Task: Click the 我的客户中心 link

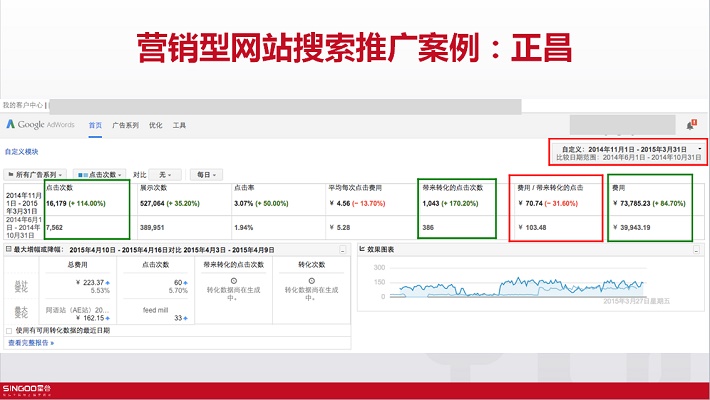Action: coord(23,105)
